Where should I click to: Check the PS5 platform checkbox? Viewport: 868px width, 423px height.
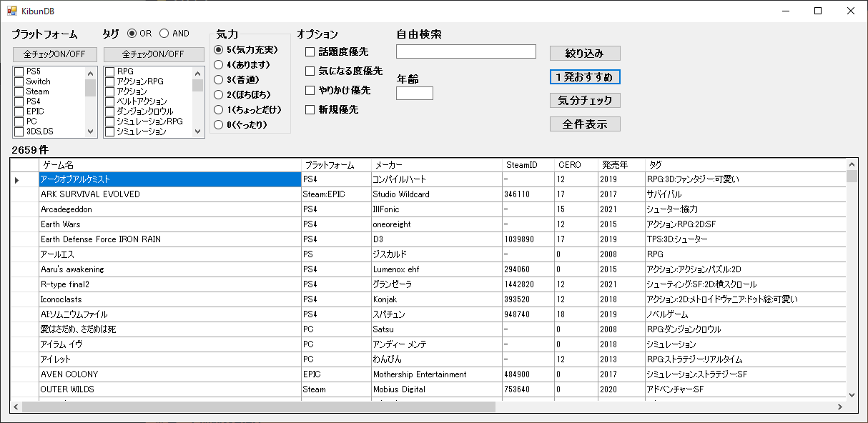19,71
